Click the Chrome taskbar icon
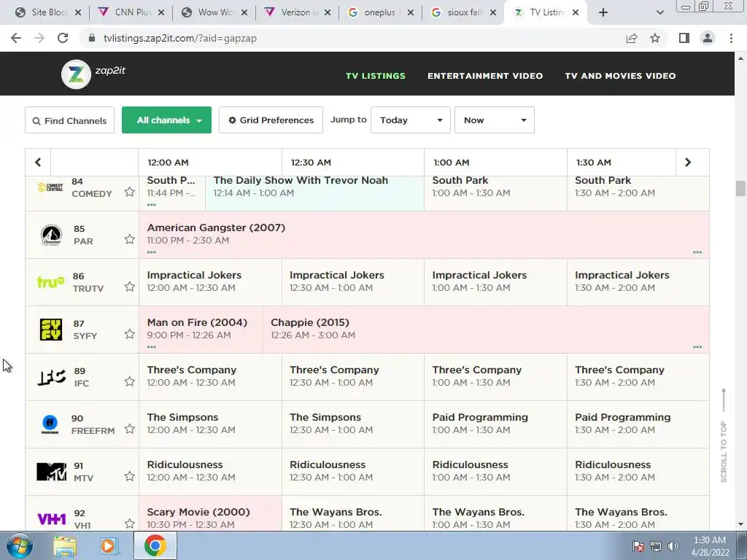 coord(155,545)
